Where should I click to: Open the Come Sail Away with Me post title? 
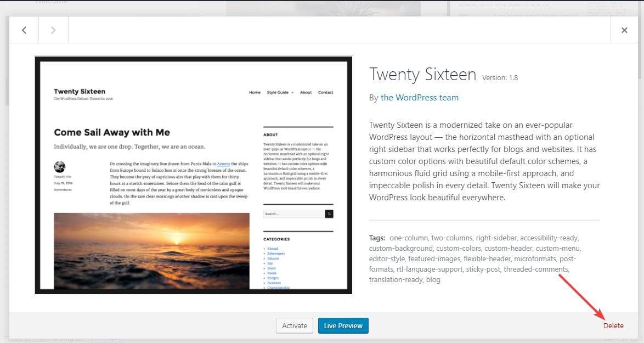pos(112,132)
